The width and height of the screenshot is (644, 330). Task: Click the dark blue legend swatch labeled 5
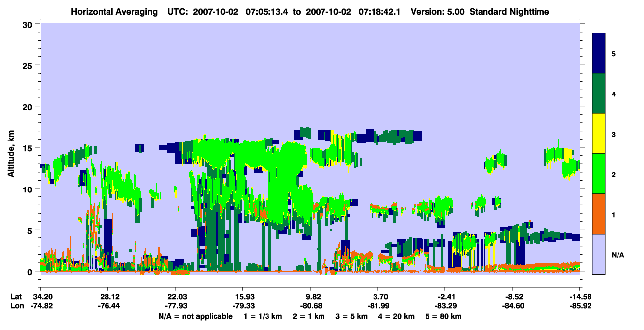click(599, 53)
